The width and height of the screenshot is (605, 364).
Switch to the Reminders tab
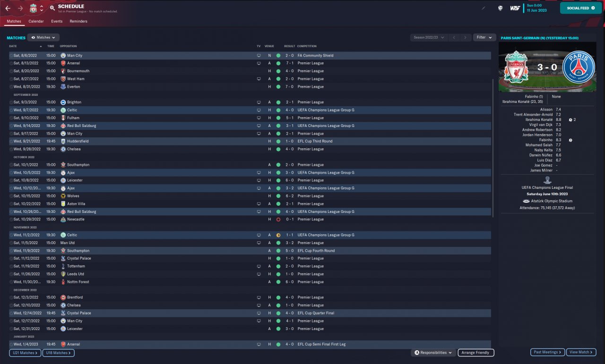pyautogui.click(x=78, y=22)
